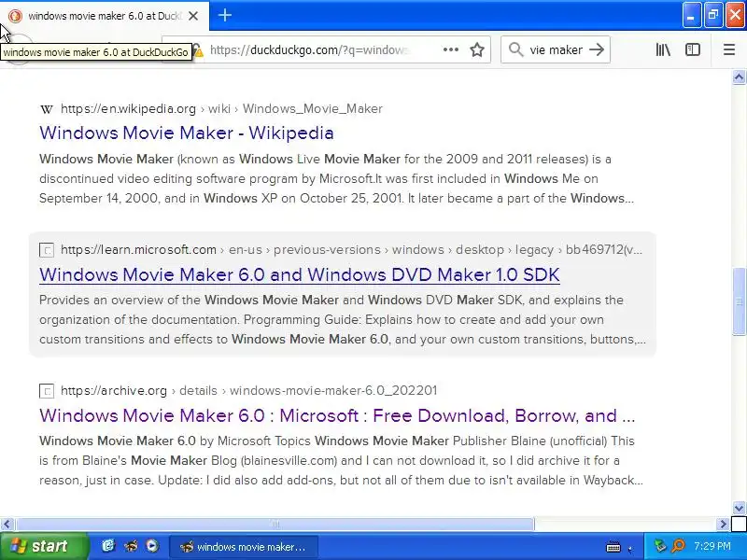
Task: Click the horizontal scrollbar right arrow
Action: (723, 524)
